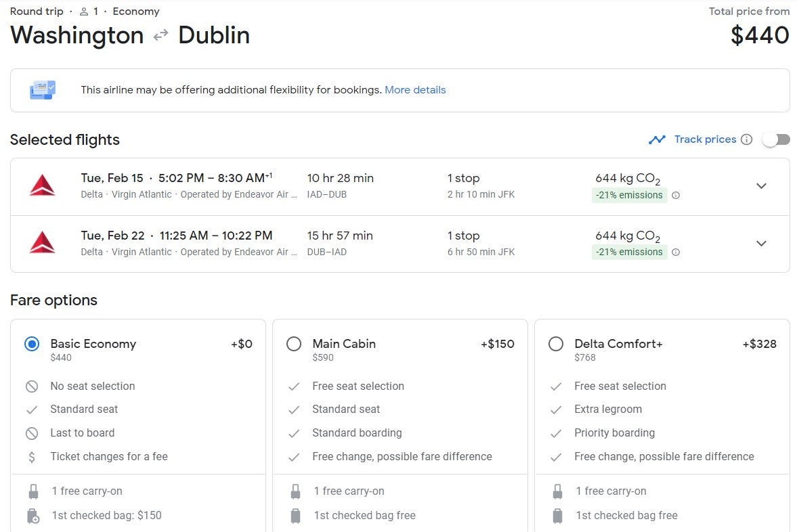
Task: Select Basic Economy fare radio button
Action: click(x=32, y=344)
